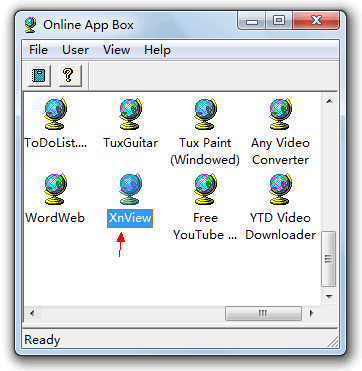Select the Any Video Converter globe icon
The height and width of the screenshot is (371, 362).
[x=280, y=114]
